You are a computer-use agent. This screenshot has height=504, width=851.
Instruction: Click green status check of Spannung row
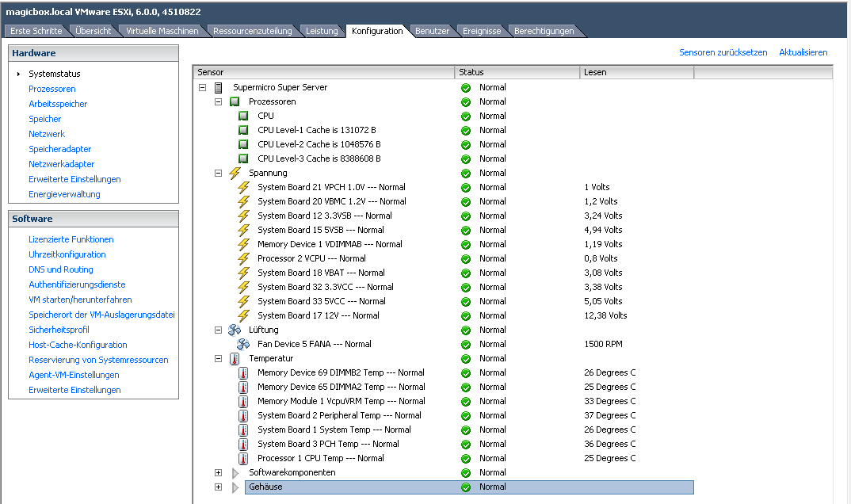tap(466, 174)
